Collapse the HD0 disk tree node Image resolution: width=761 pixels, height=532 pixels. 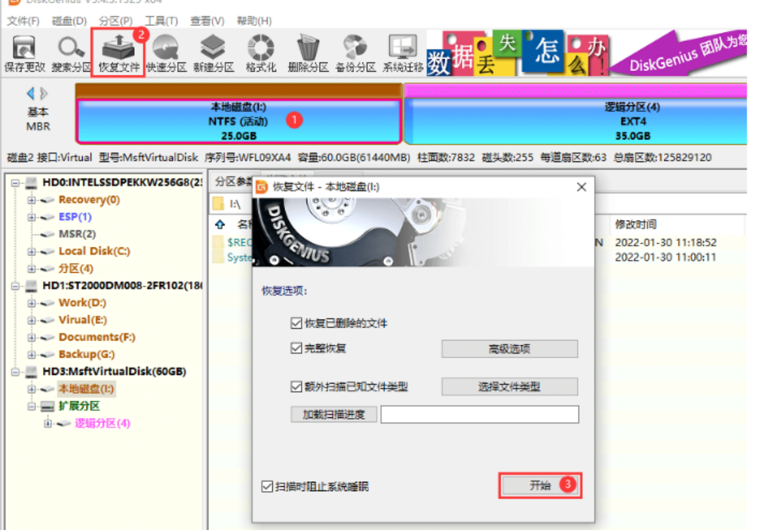pyautogui.click(x=15, y=183)
